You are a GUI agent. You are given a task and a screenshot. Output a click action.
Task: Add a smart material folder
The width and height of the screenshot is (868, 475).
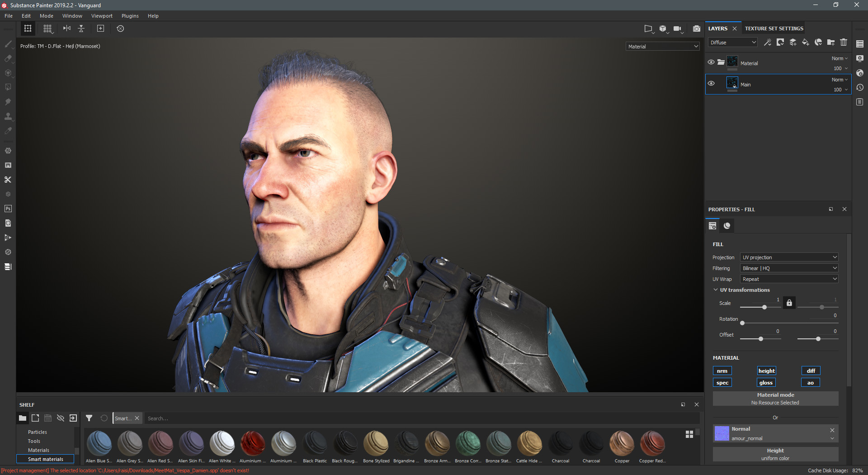[830, 42]
